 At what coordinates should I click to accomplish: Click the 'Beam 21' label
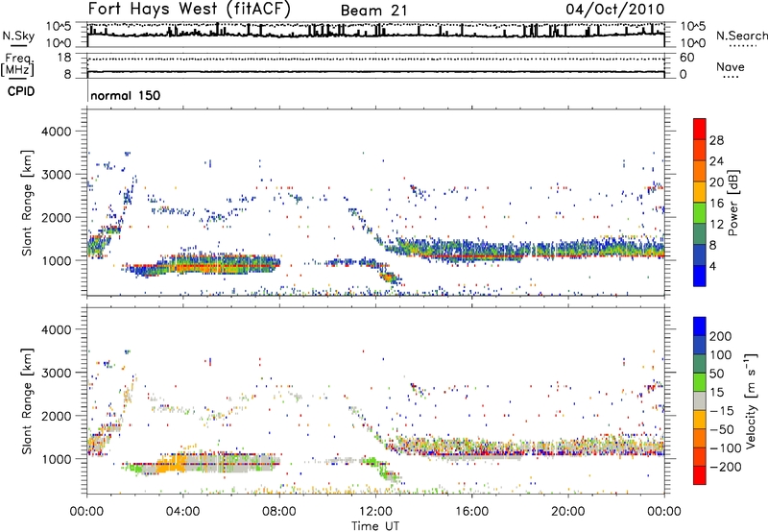point(373,11)
